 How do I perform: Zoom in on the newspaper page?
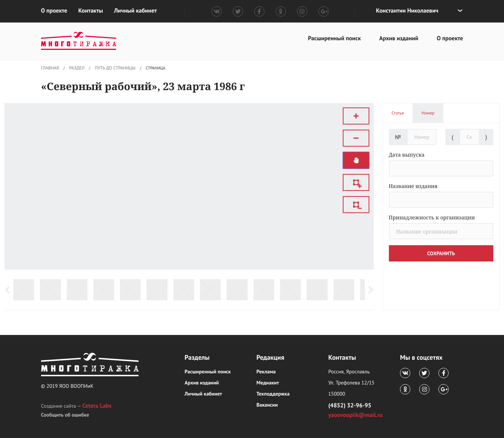[x=356, y=116]
